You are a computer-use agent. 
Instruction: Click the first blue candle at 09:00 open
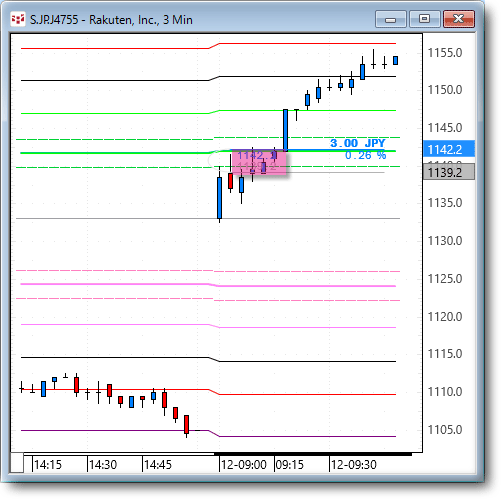[x=219, y=198]
